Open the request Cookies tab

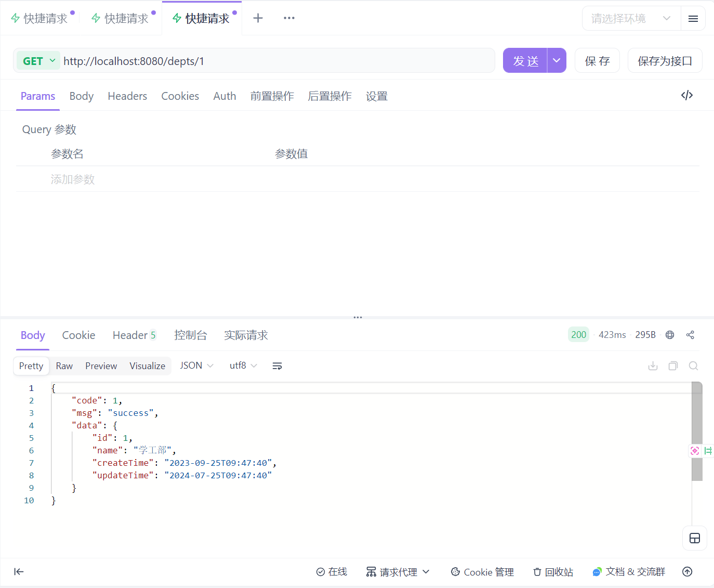point(180,96)
